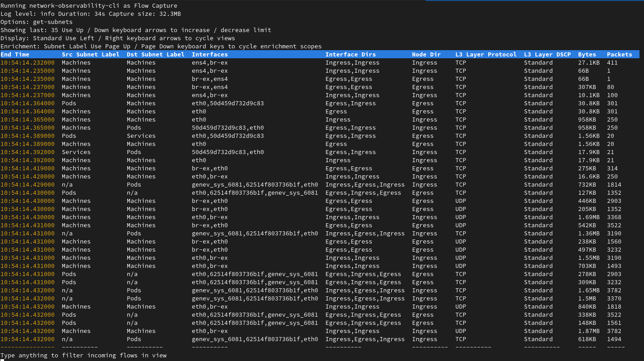Image resolution: width=644 pixels, height=361 pixels.
Task: Click the timestamp 10:54:14.429000
Action: (28, 184)
